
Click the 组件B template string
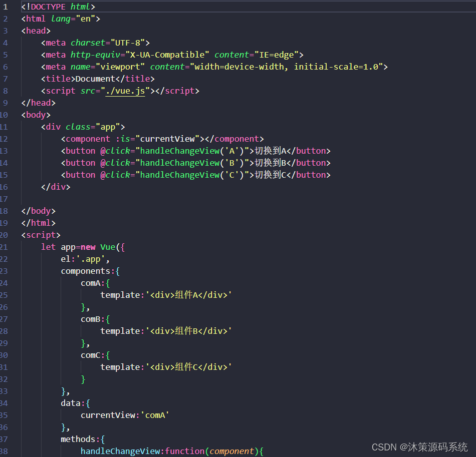188,331
